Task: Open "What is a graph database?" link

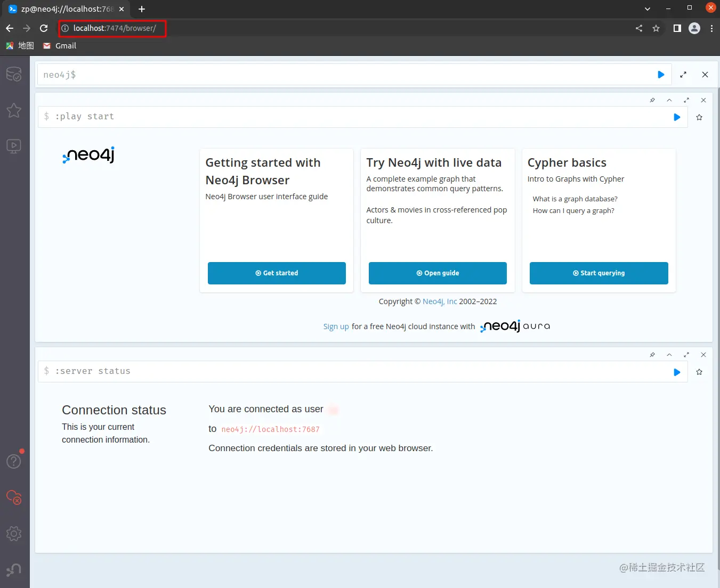Action: click(x=575, y=199)
